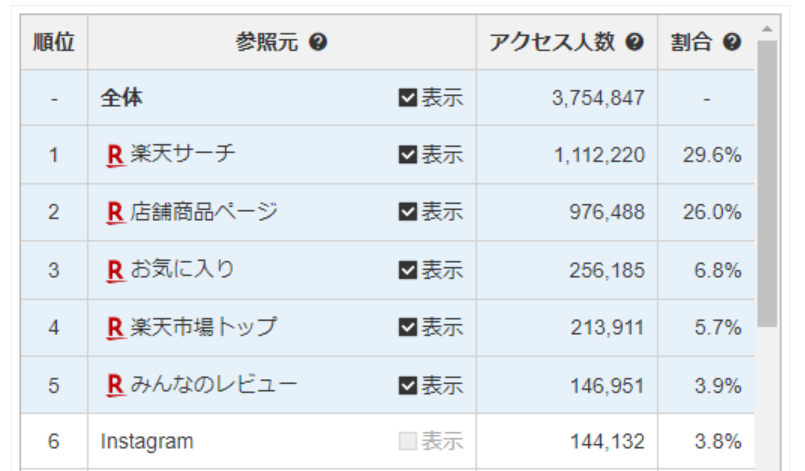Click the Rakuten R icon for お気に入り
This screenshot has width=805, height=471.
(115, 270)
